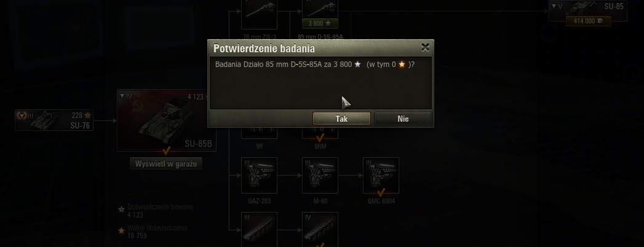Expand the triangle arrow on SU-85B card
Image resolution: width=644 pixels, height=247 pixels.
click(x=122, y=96)
